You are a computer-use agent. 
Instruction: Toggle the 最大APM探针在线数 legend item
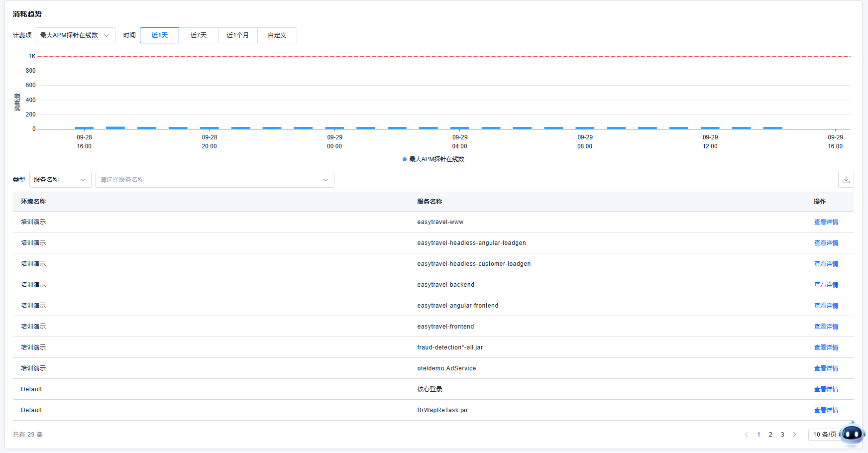(x=433, y=159)
